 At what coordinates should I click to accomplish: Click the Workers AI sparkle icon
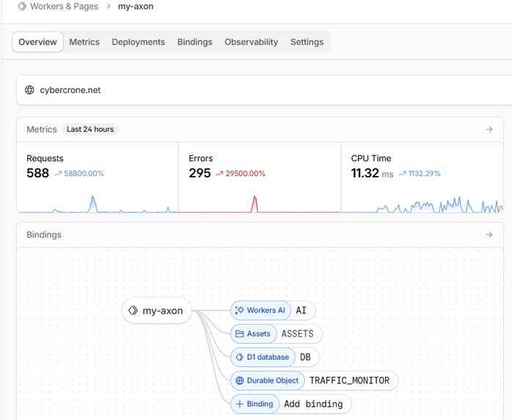[240, 310]
